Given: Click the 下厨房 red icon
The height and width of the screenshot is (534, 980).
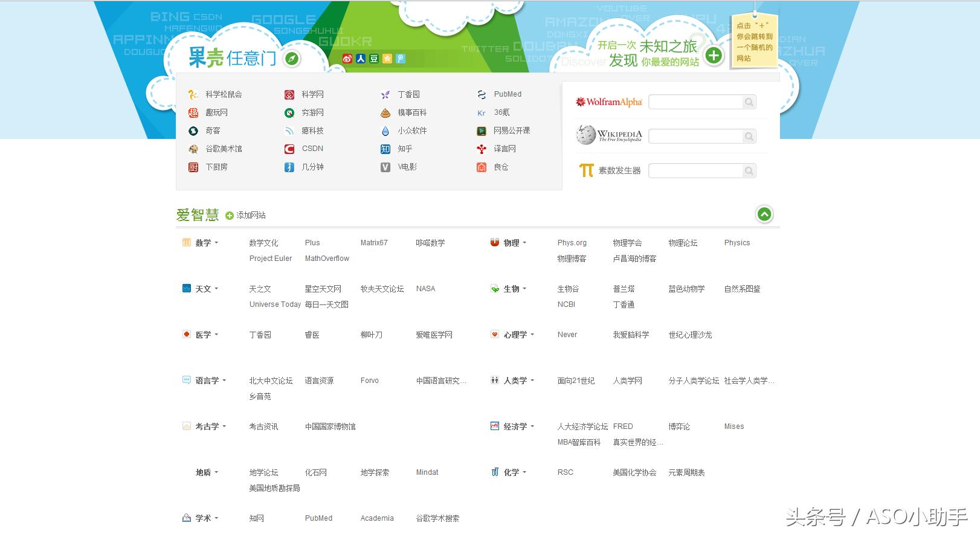Looking at the screenshot, I should (x=193, y=167).
